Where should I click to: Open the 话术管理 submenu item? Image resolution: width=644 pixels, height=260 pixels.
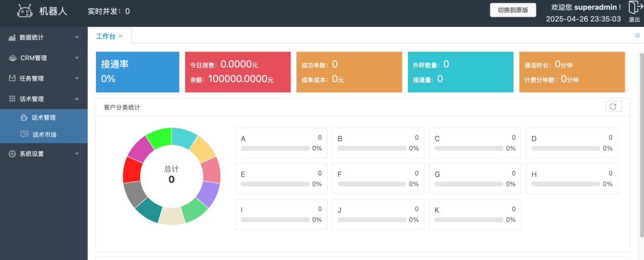43,118
